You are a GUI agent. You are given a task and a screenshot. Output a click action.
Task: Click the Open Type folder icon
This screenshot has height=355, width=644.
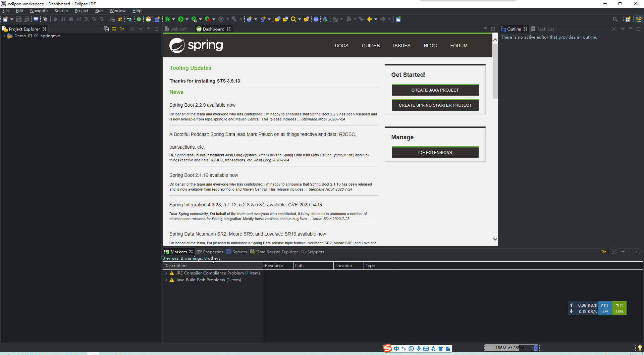coord(278,19)
